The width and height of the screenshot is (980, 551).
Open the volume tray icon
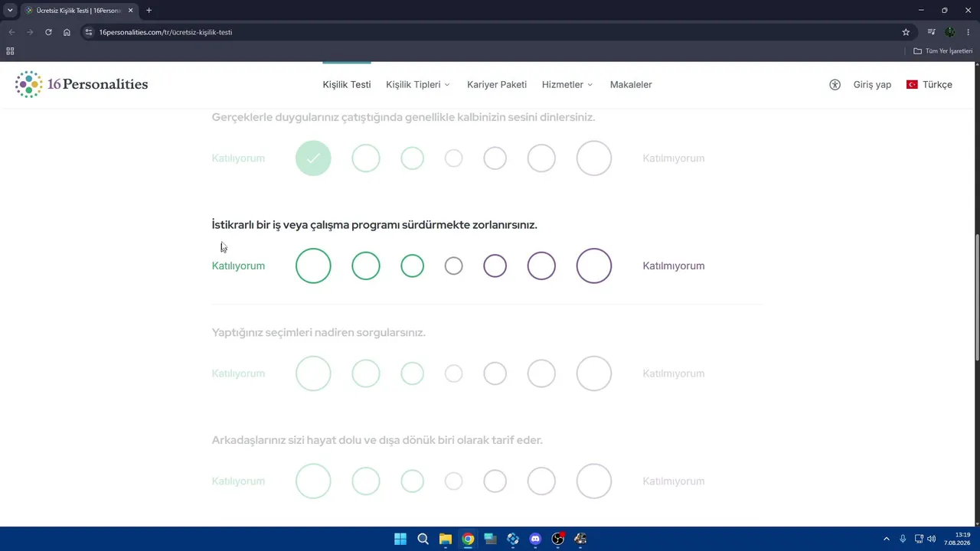tap(932, 539)
